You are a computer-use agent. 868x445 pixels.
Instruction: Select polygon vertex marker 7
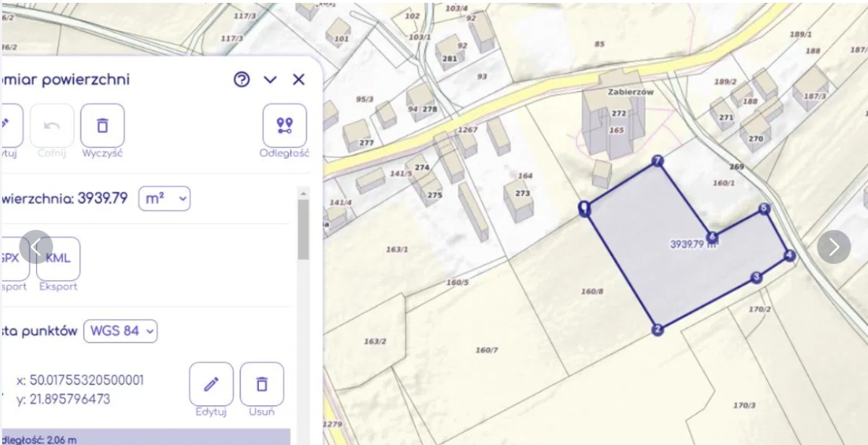coord(658,161)
